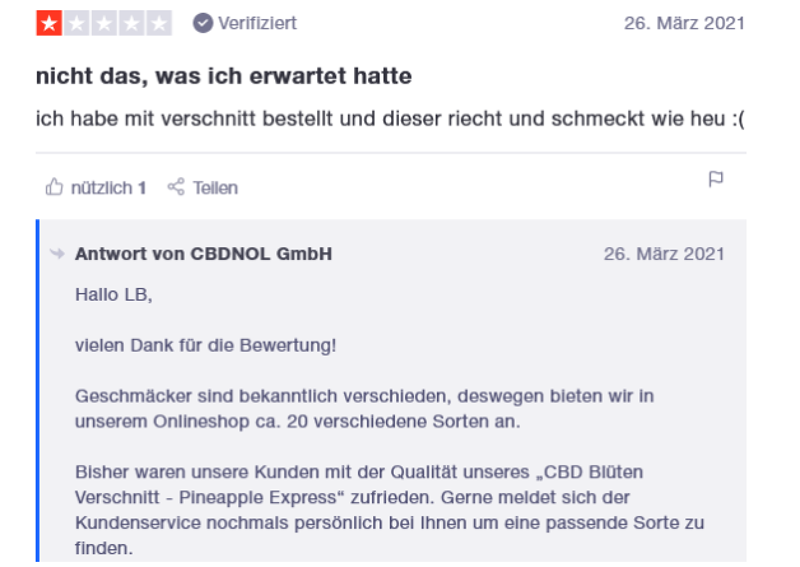Click the verified checkmark badge icon
The height and width of the screenshot is (567, 800).
203,23
